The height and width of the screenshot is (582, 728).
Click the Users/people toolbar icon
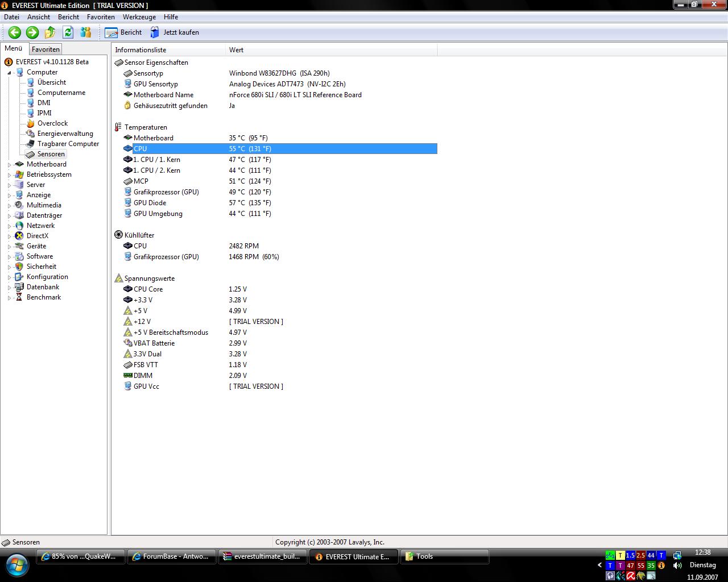(x=86, y=32)
